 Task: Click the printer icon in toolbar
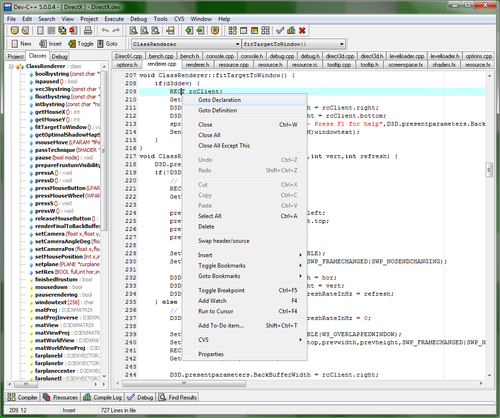pos(88,31)
